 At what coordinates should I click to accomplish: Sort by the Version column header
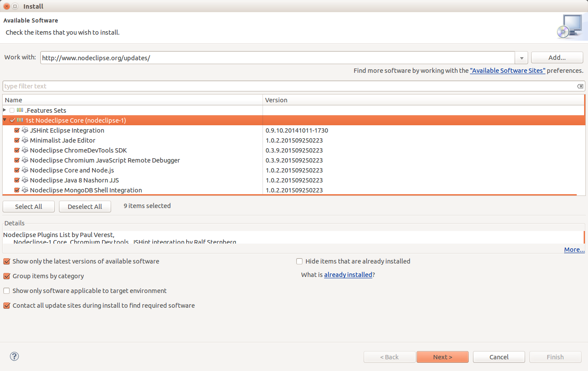coord(424,100)
